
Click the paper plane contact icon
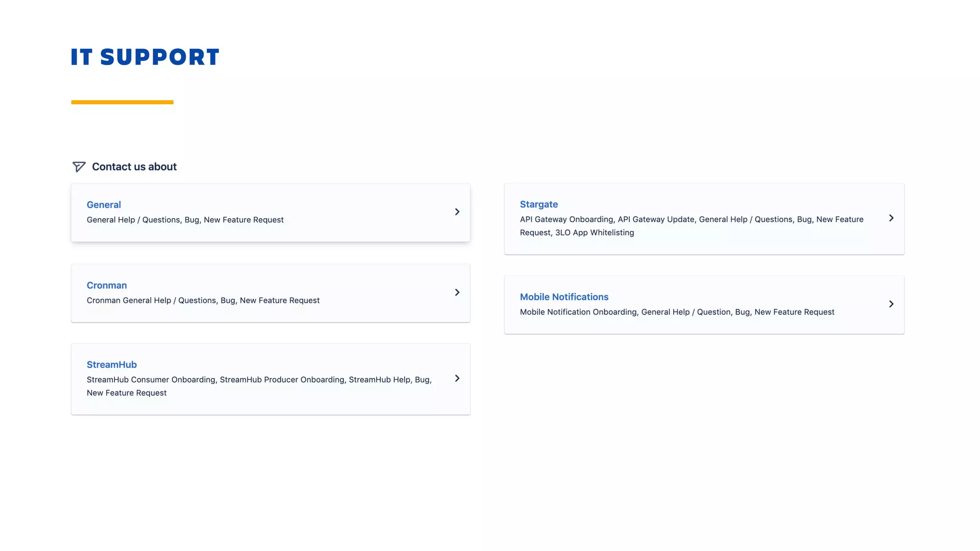click(x=78, y=166)
